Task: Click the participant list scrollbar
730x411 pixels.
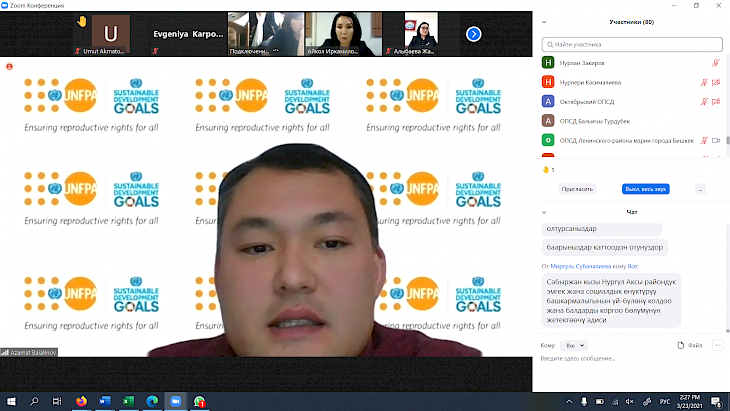Action: 727,140
